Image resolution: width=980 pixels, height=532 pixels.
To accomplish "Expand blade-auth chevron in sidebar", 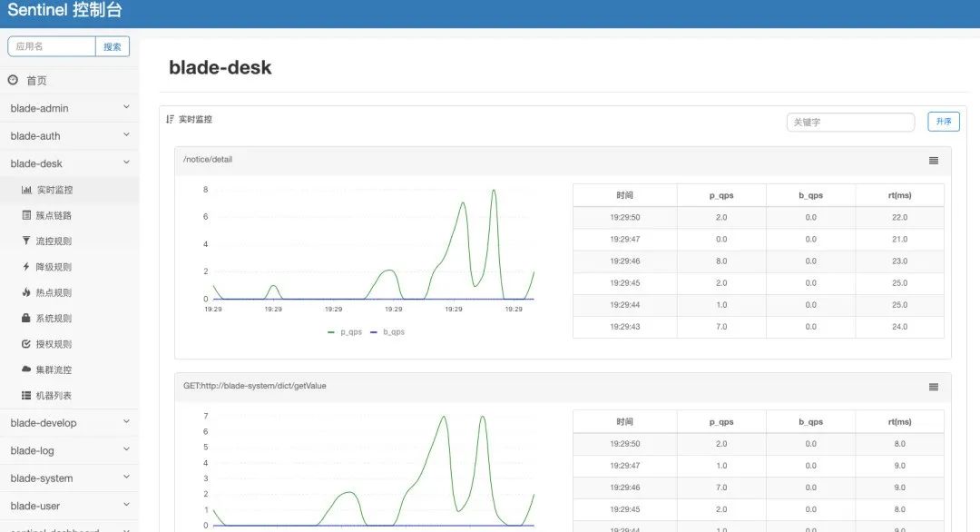I will tap(126, 135).
